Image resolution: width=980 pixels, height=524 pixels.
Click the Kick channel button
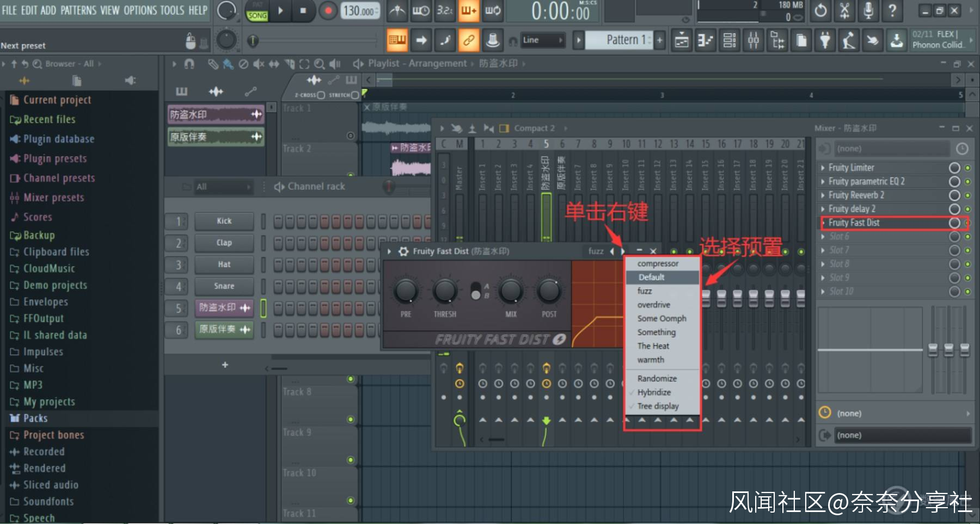point(224,221)
